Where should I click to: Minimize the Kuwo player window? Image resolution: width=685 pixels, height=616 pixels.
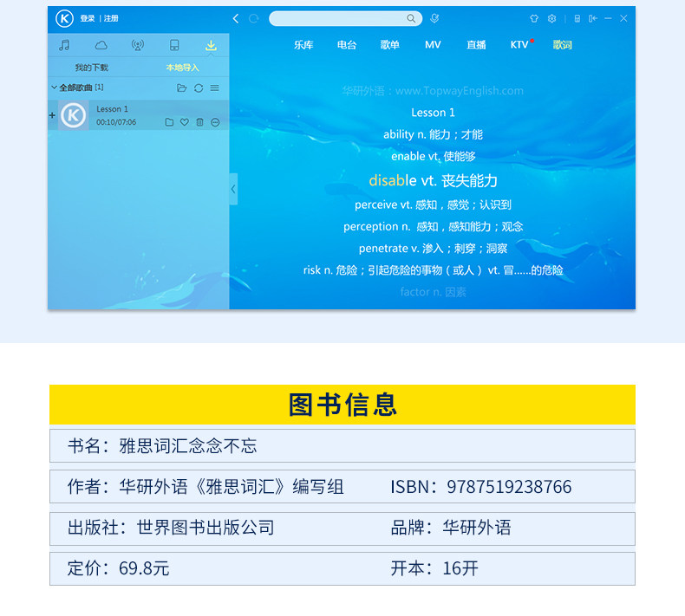point(608,18)
